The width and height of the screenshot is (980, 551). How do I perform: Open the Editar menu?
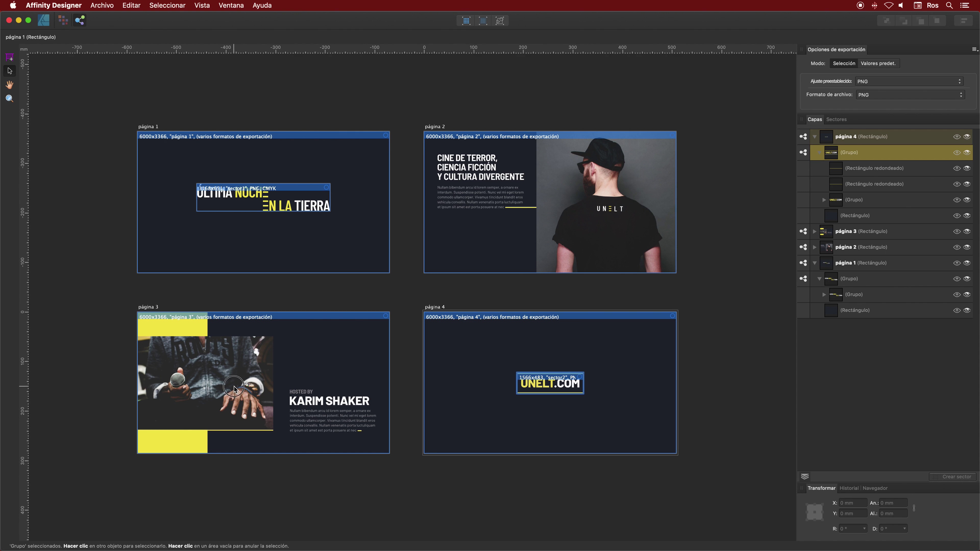point(131,5)
